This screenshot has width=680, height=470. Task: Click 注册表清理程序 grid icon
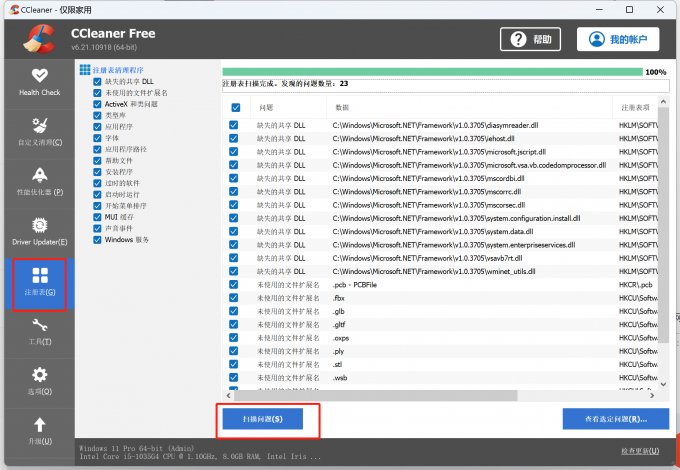click(x=85, y=70)
